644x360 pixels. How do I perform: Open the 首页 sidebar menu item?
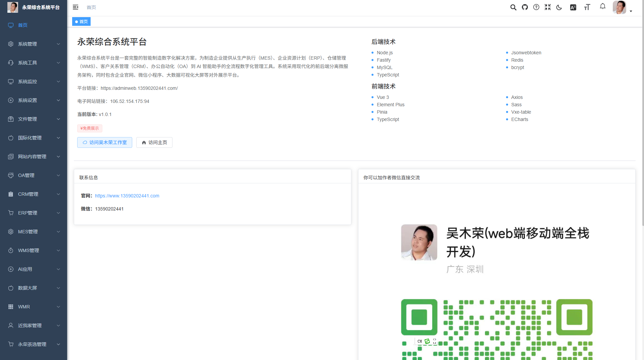pyautogui.click(x=34, y=25)
